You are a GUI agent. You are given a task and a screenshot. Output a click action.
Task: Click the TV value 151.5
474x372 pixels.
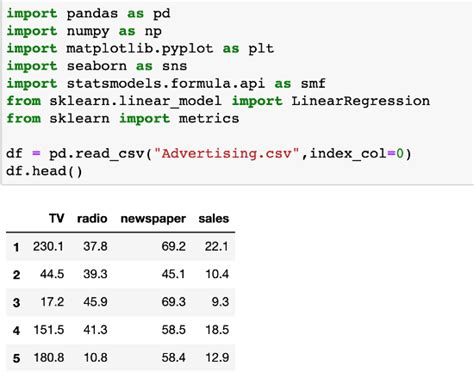[x=49, y=330]
